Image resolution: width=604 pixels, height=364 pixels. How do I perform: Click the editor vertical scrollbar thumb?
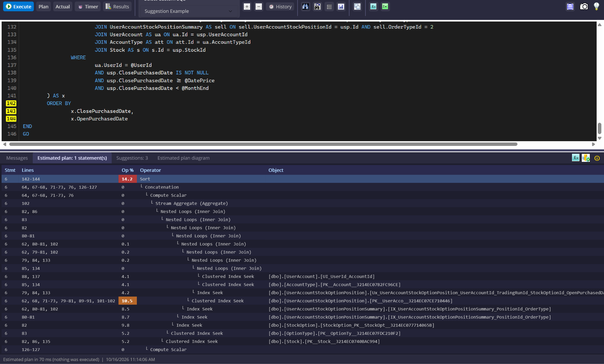[x=599, y=129]
